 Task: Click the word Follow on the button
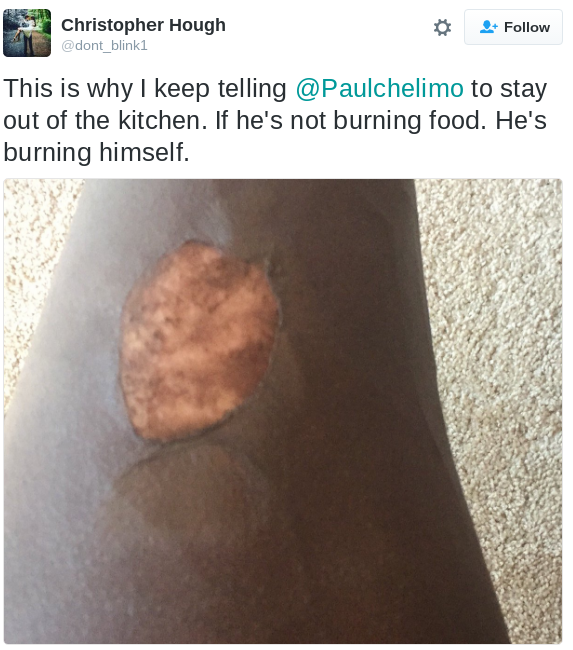coord(527,27)
